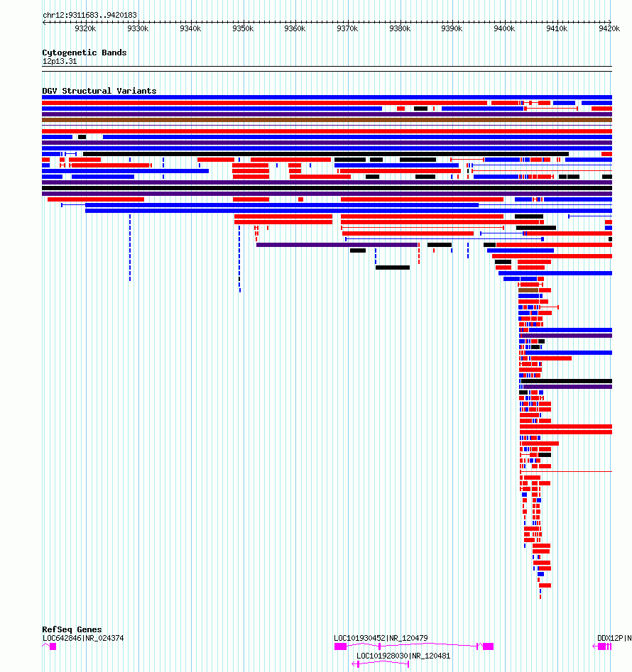Viewport: 632px width, 672px height.
Task: Click the 9370k ruler label
Action: [347, 28]
